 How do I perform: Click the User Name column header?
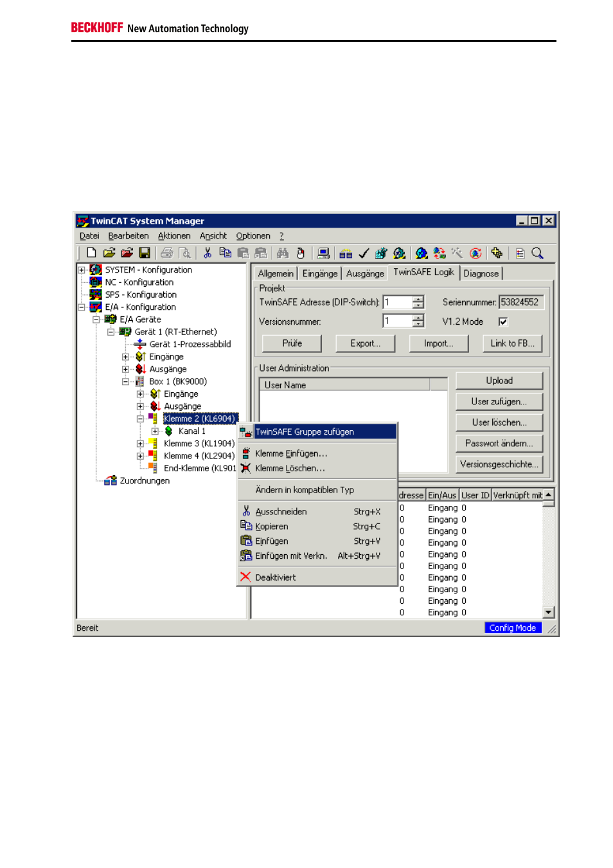345,384
